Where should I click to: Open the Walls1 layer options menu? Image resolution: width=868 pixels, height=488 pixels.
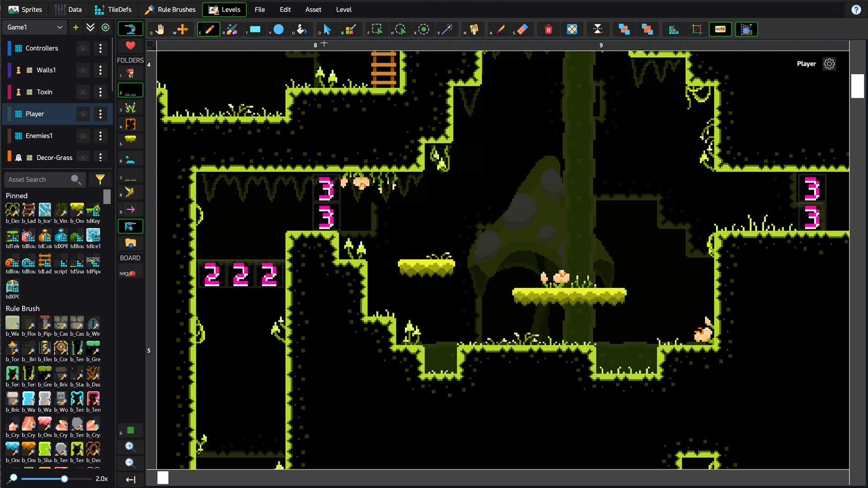pyautogui.click(x=100, y=70)
